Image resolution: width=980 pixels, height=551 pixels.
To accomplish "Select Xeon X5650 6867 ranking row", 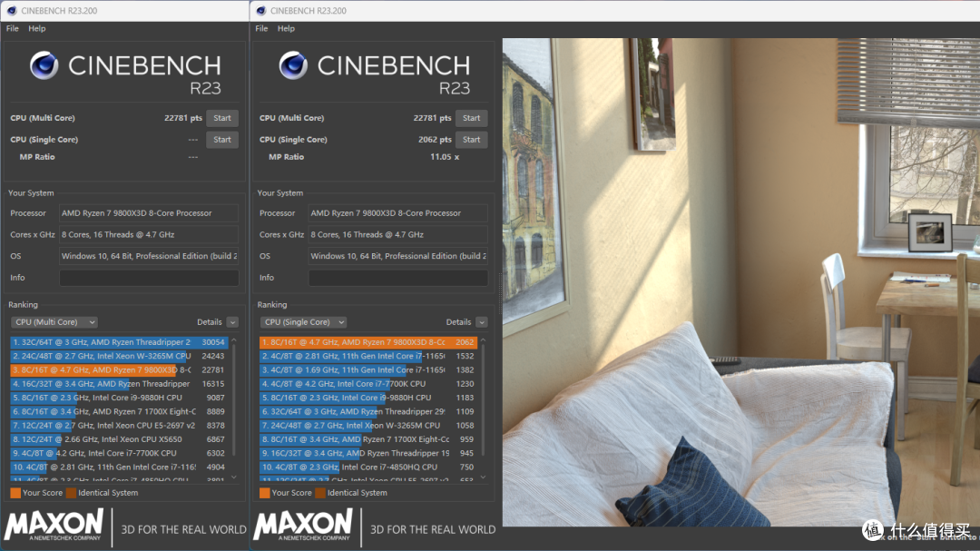I will pyautogui.click(x=119, y=439).
